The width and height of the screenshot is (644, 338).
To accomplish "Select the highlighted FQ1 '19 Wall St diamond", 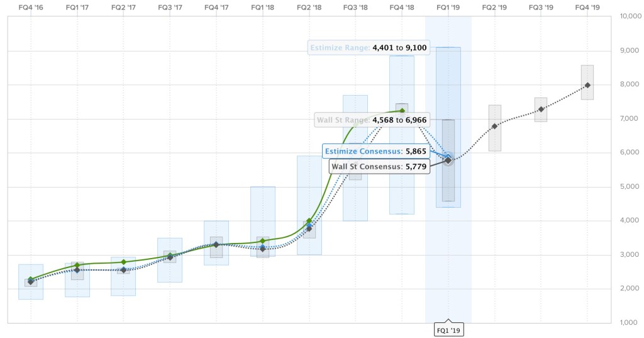I will (x=448, y=161).
